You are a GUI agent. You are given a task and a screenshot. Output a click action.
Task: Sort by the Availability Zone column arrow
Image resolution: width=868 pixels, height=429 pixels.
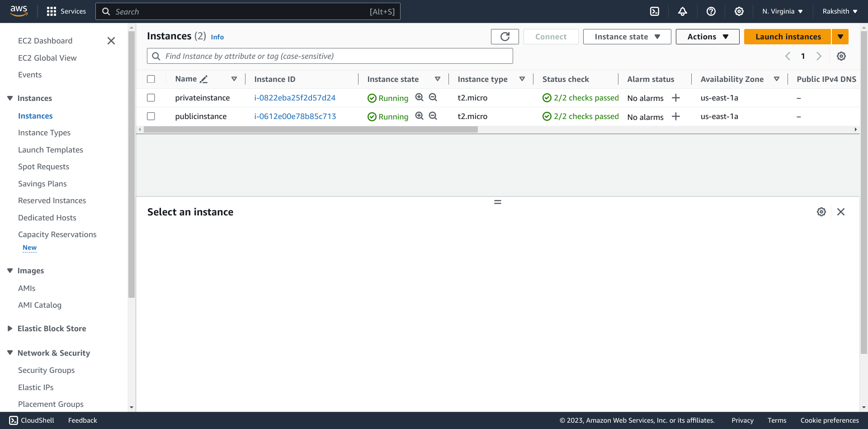click(x=777, y=79)
